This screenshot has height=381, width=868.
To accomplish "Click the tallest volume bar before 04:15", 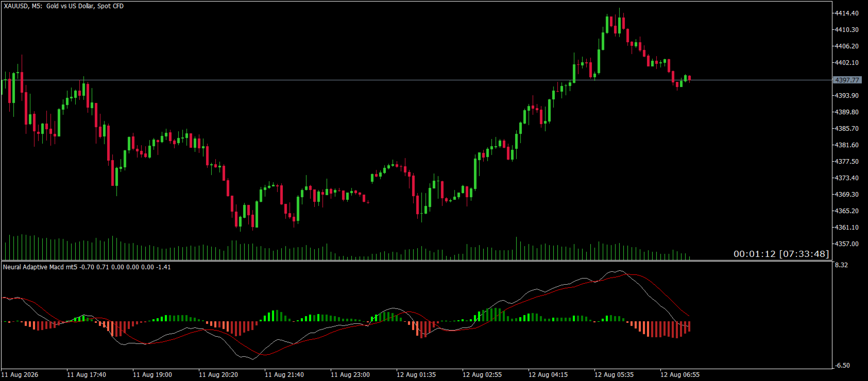I will coord(516,248).
